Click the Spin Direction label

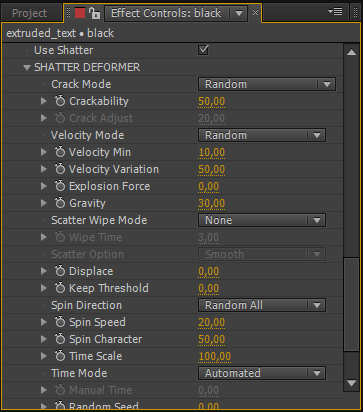(86, 305)
